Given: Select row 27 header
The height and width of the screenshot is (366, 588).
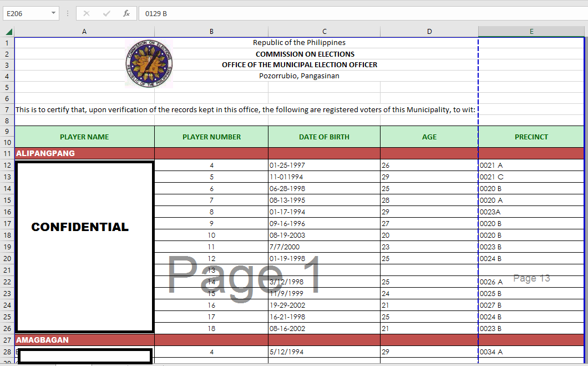Looking at the screenshot, I should point(7,340).
